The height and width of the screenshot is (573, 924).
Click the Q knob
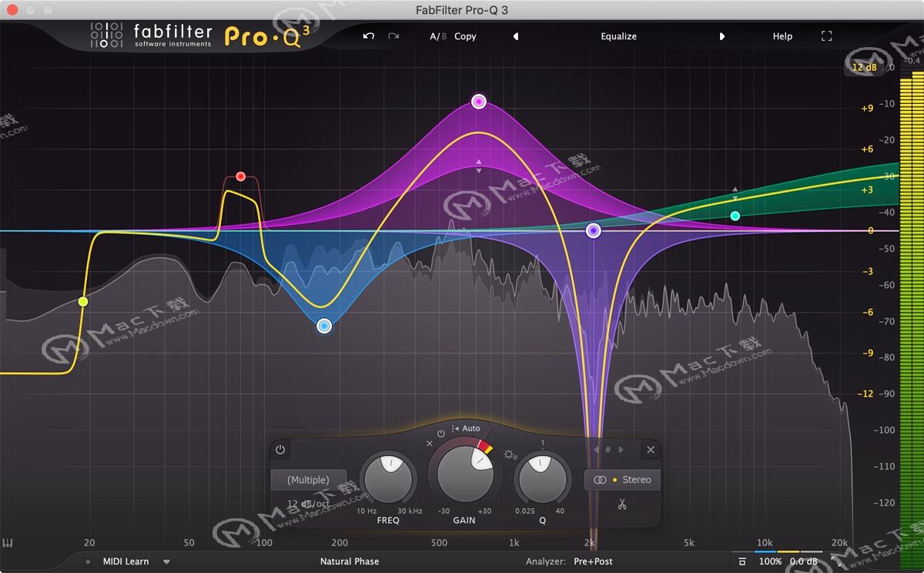[x=542, y=479]
